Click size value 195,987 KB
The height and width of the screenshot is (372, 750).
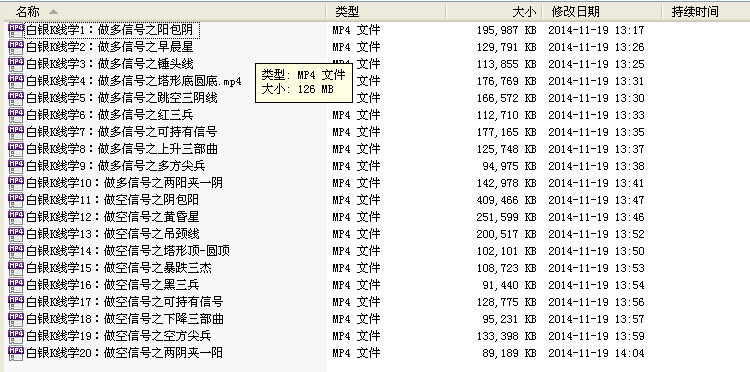pos(506,30)
